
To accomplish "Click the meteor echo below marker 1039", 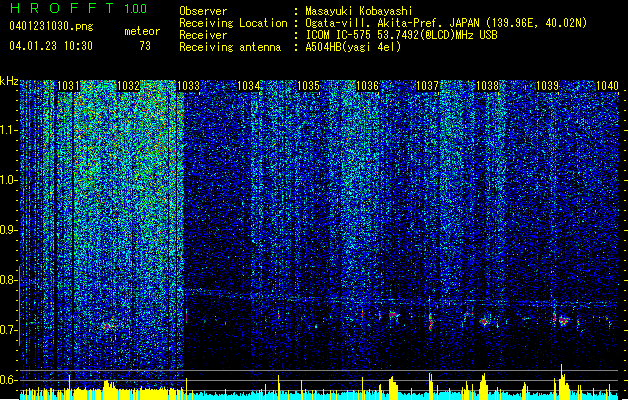I will (563, 320).
